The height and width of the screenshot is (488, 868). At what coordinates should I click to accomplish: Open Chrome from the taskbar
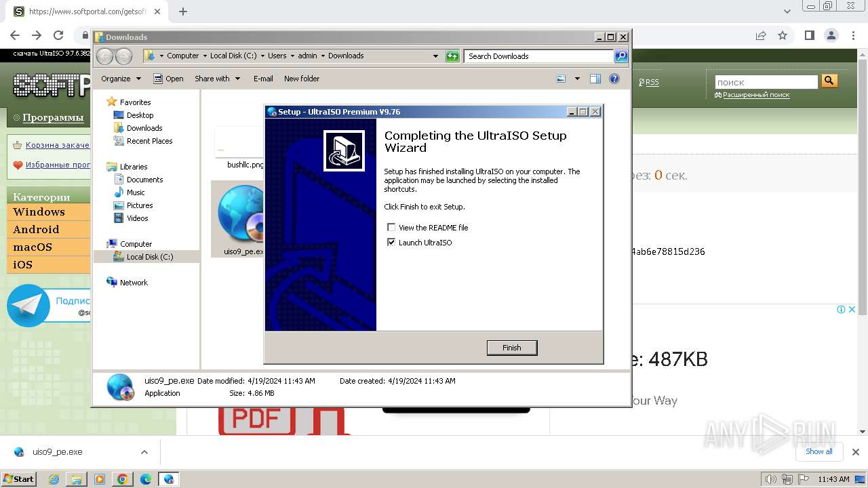pos(122,479)
